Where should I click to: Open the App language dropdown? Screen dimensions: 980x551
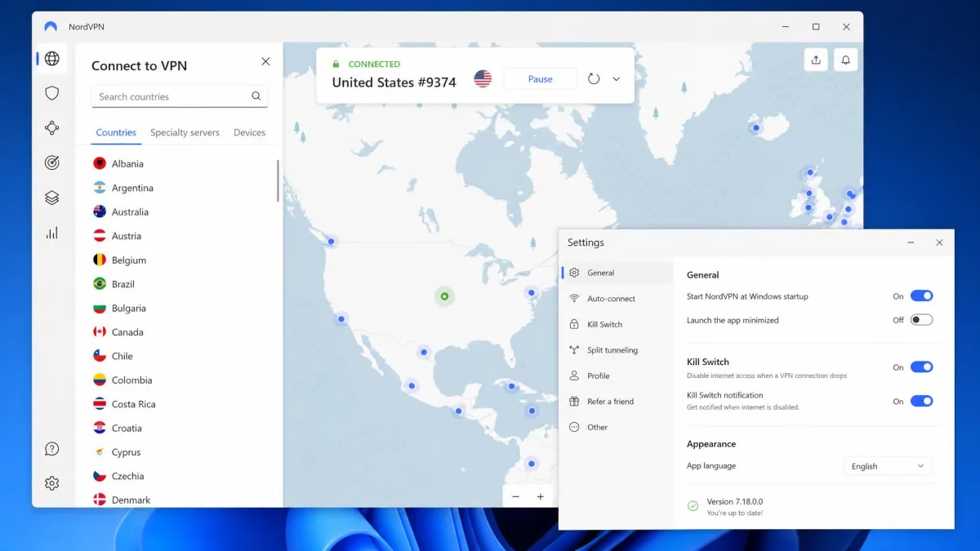pos(888,466)
